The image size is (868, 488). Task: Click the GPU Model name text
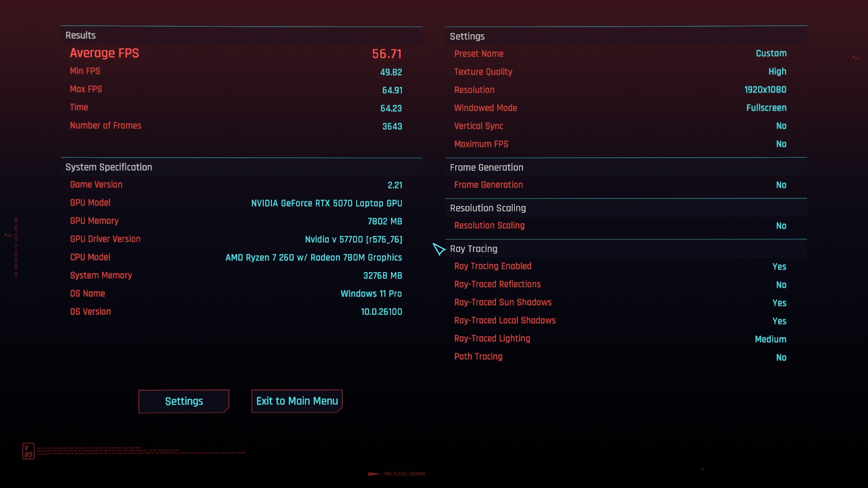pos(326,203)
